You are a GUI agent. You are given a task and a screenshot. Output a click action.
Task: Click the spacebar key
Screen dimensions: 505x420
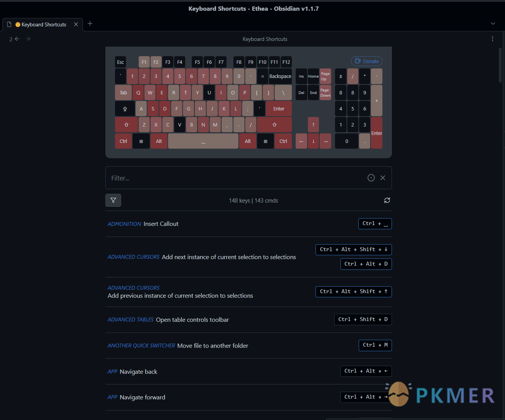pyautogui.click(x=203, y=141)
